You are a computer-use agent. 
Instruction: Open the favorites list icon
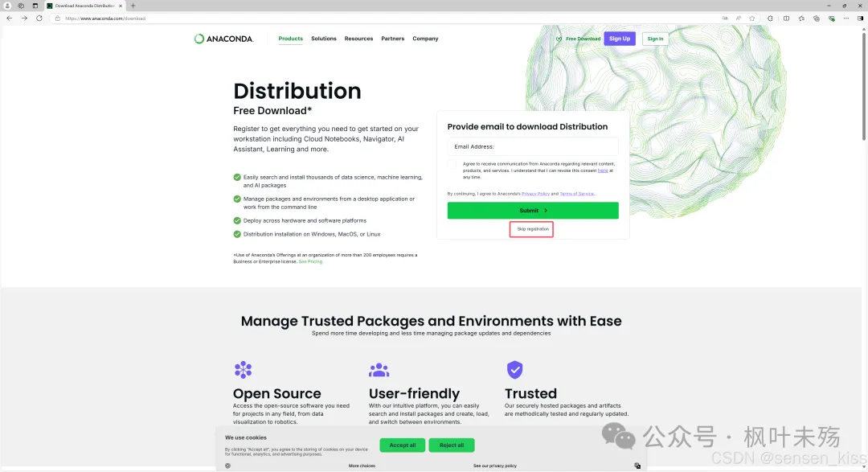coord(801,18)
